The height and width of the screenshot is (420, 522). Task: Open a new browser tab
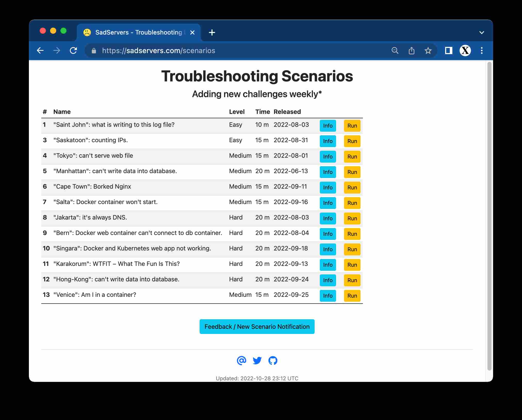(x=212, y=32)
